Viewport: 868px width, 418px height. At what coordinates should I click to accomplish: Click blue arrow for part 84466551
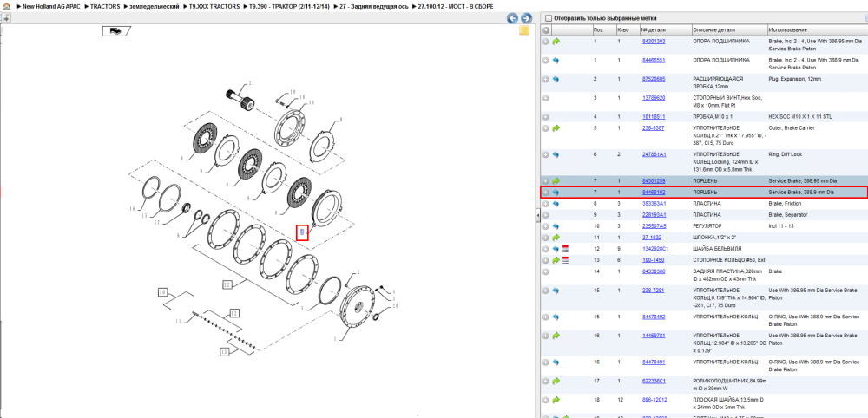(556, 60)
